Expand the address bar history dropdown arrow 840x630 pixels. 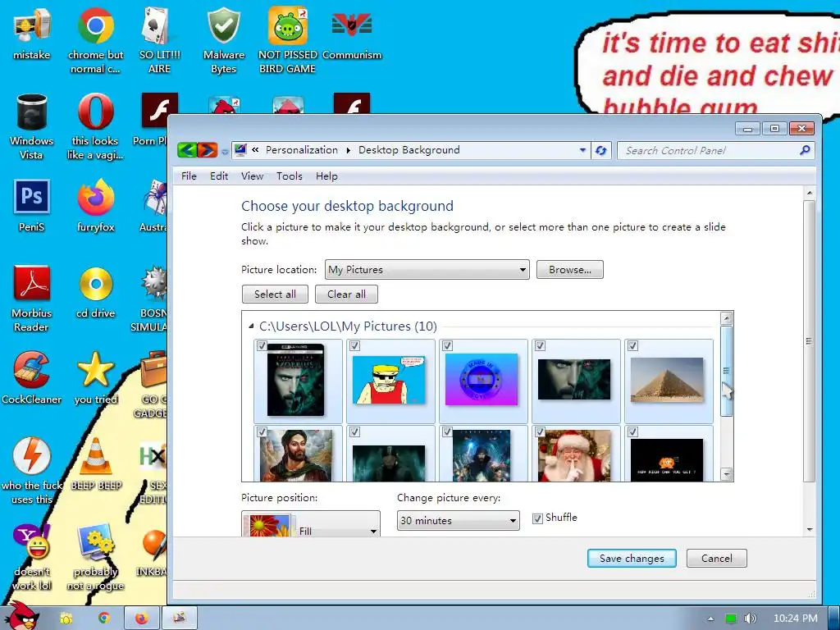[x=583, y=151]
